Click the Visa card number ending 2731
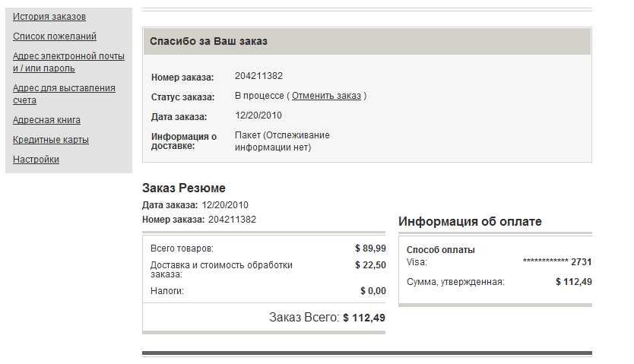 coord(557,262)
